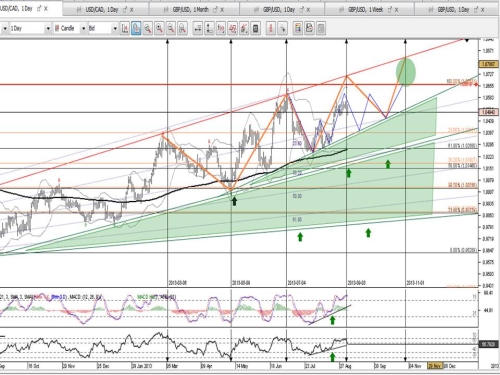Image resolution: width=500 pixels, height=375 pixels.
Task: Click the calculator icon in toolbar
Action: click(255, 29)
